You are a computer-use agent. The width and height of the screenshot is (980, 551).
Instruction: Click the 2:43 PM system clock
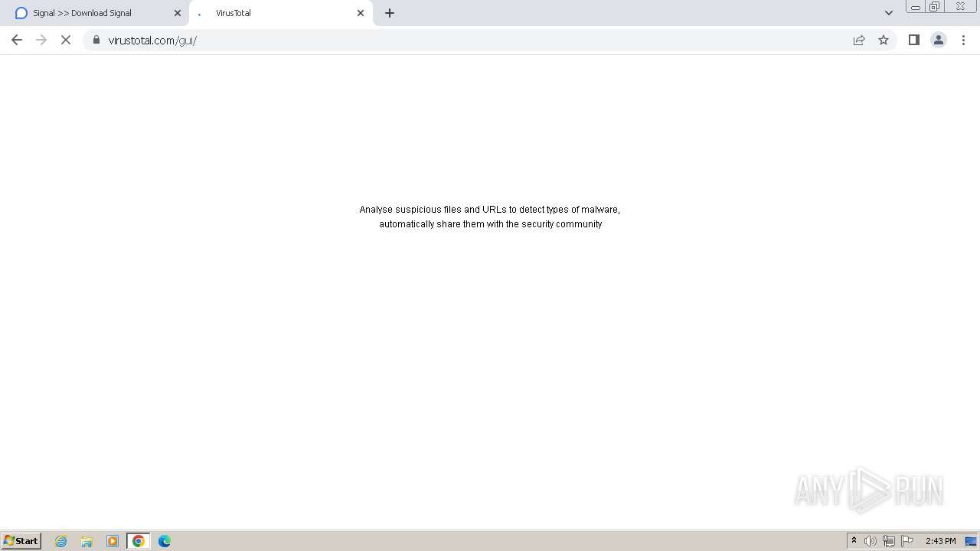point(940,541)
